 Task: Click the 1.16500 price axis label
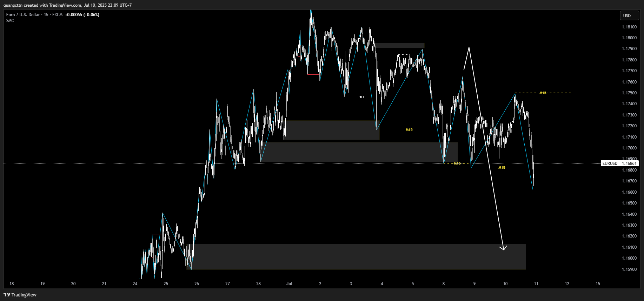click(x=629, y=203)
